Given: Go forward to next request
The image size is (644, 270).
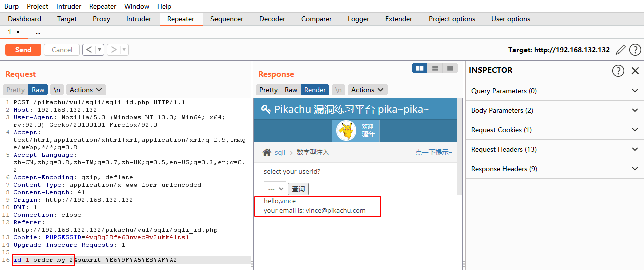Looking at the screenshot, I should tap(114, 50).
